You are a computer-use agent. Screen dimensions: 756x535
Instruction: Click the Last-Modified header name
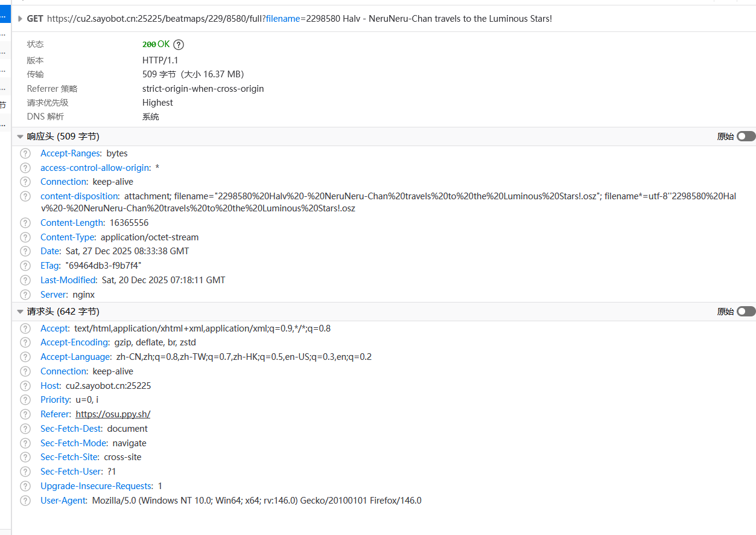[68, 280]
